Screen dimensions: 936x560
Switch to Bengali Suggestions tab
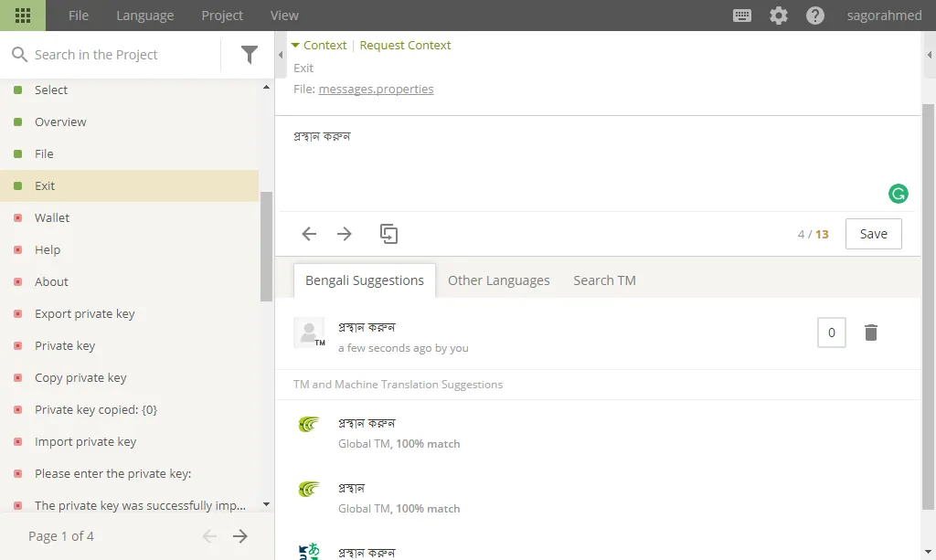(365, 280)
